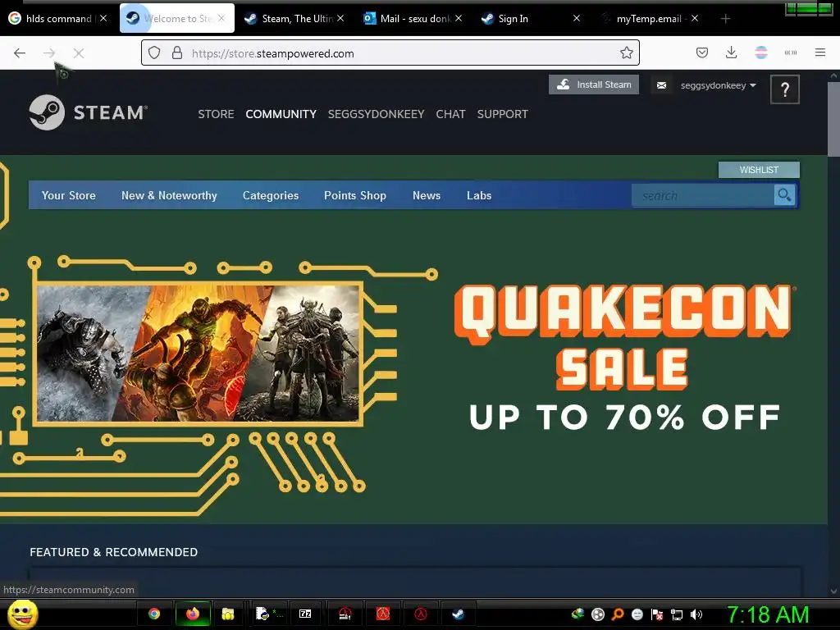This screenshot has width=840, height=630.
Task: Open the Your Store menu
Action: coord(69,195)
